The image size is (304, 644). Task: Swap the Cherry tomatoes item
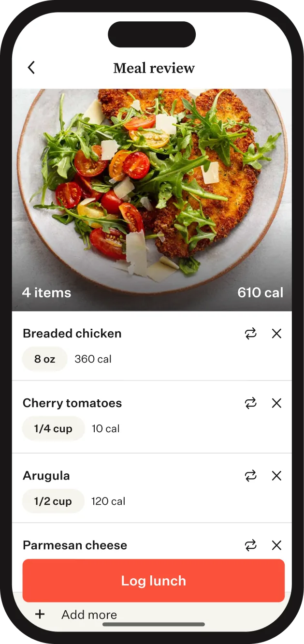coord(250,403)
